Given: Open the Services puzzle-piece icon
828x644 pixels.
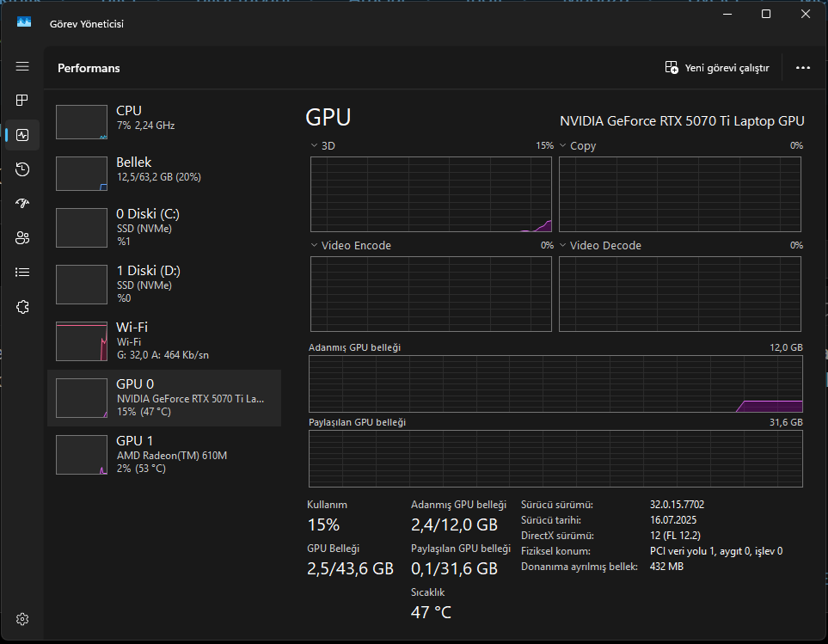Looking at the screenshot, I should [22, 307].
